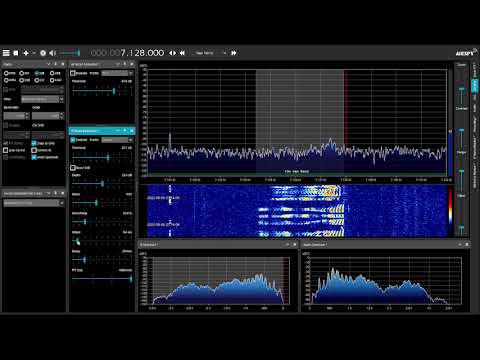Open upper Noise Reduction Profile dropdown
The width and height of the screenshot is (480, 360).
117,73
